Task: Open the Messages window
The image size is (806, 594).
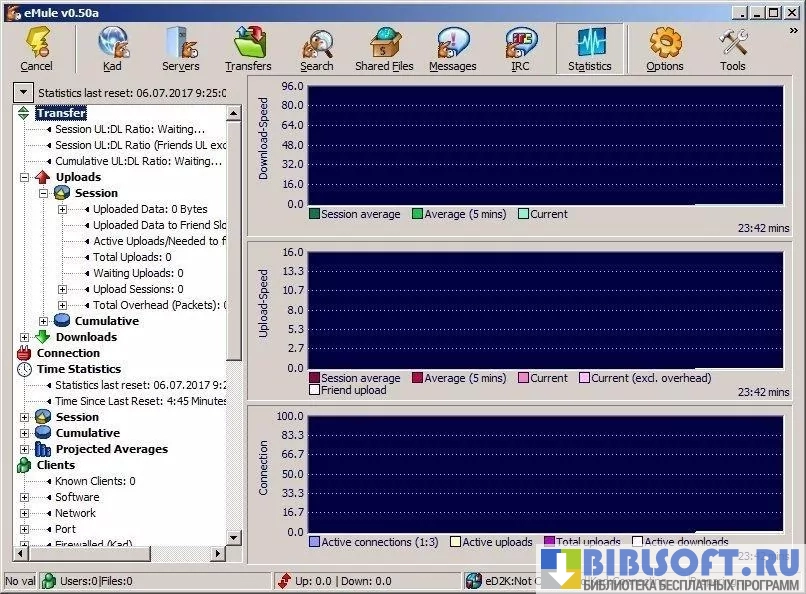Action: [x=452, y=43]
